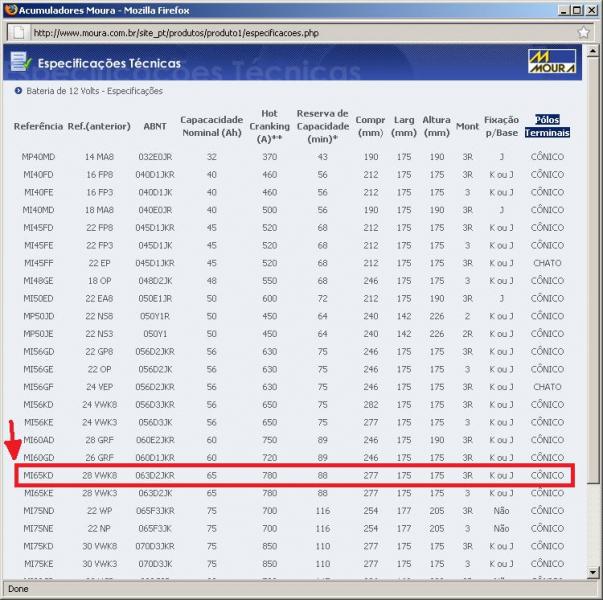Select the MI75ND reference cell

coord(38,511)
